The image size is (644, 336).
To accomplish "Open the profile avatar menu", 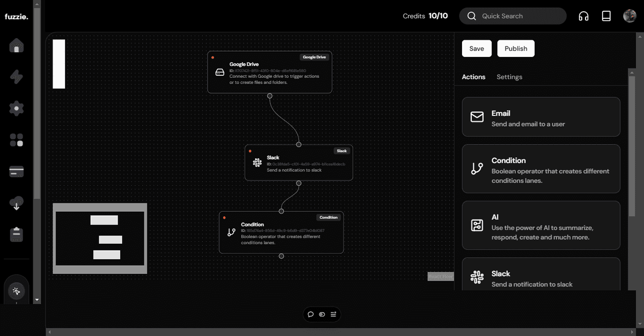I will click(x=630, y=16).
